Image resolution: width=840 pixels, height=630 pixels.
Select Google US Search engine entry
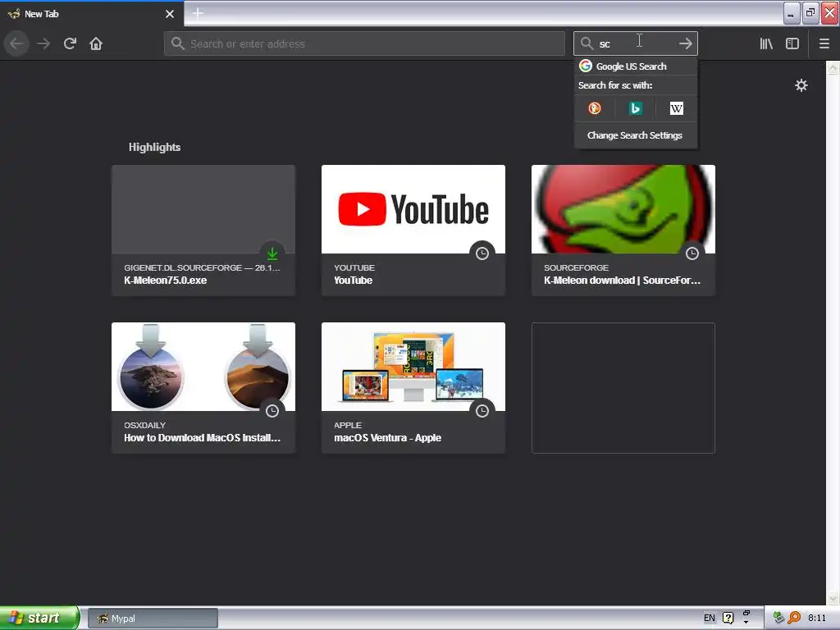[x=636, y=66]
